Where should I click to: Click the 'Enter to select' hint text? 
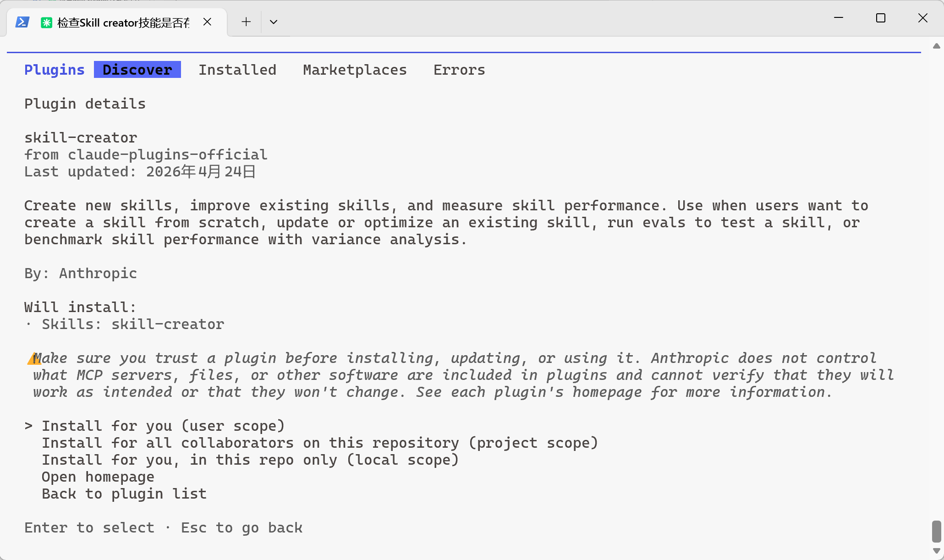[x=89, y=527]
